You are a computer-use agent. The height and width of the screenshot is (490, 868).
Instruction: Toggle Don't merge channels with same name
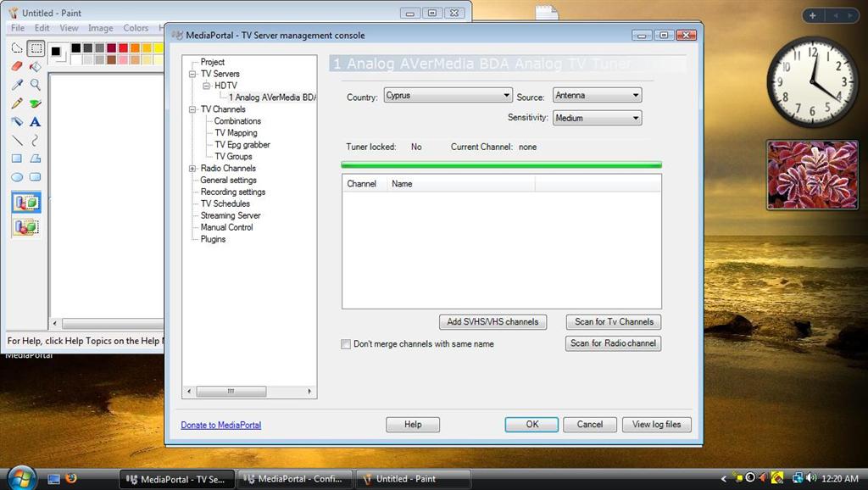coord(346,344)
